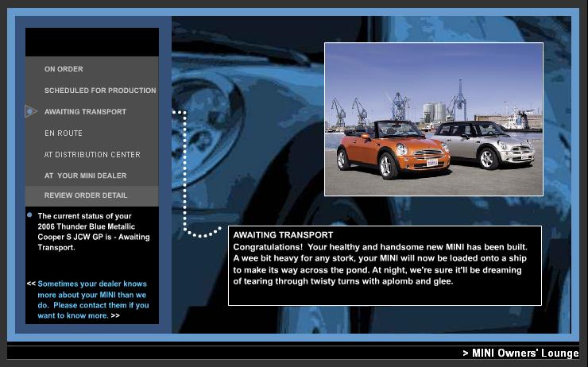This screenshot has width=588, height=367.
Task: Select SCHEDULED FOR PRODUCTION in the status list
Action: point(100,91)
